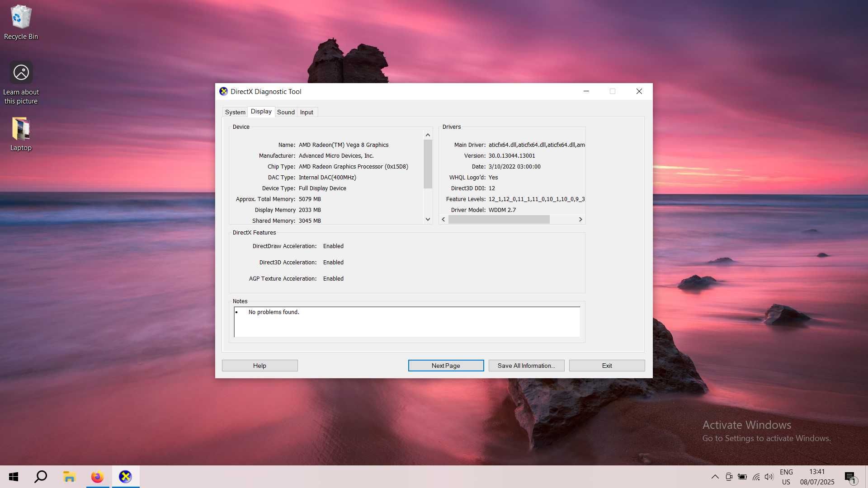Click AGP Texture Acceleration 'Enabled' status
Image resolution: width=868 pixels, height=488 pixels.
(x=333, y=279)
